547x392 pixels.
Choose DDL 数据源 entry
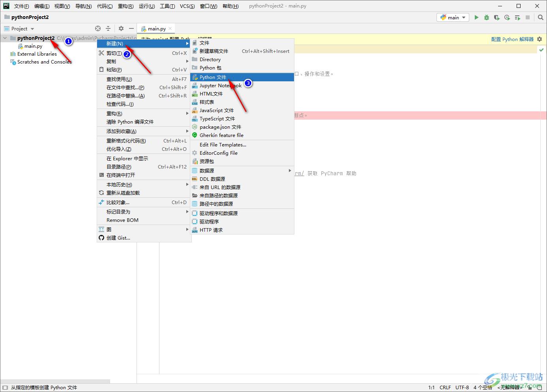coord(242,179)
